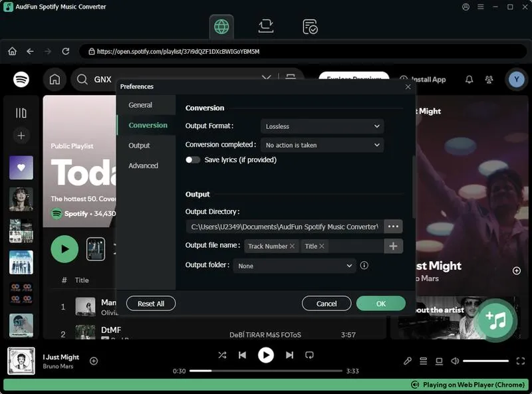Screen dimensions: 532x394
Task: Confirm preferences with OK
Action: pos(380,304)
